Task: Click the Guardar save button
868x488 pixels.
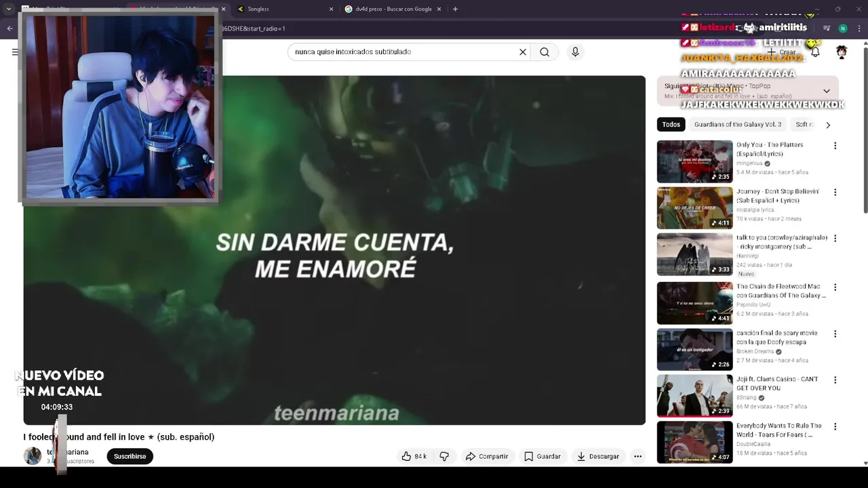Action: pyautogui.click(x=542, y=456)
